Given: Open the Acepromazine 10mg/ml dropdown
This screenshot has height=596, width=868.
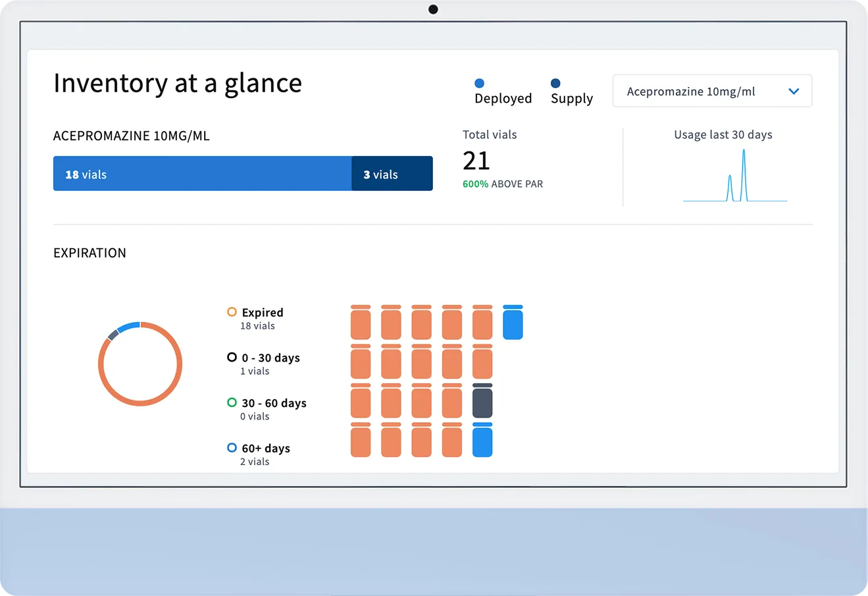Looking at the screenshot, I should point(711,92).
